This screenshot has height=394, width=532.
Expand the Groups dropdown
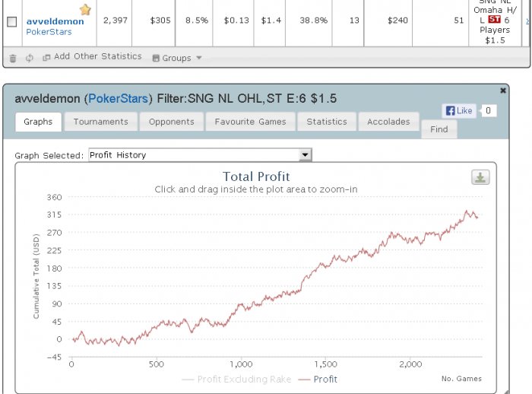pos(177,58)
